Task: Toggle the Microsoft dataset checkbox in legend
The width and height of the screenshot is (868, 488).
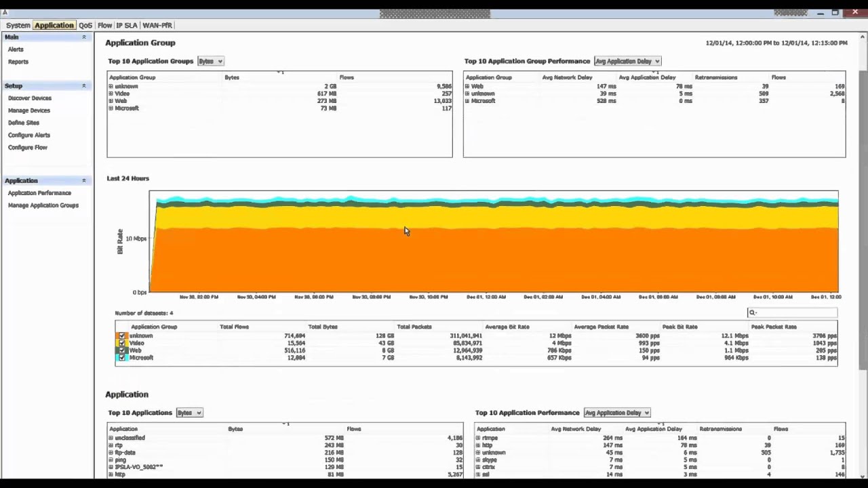Action: 122,358
